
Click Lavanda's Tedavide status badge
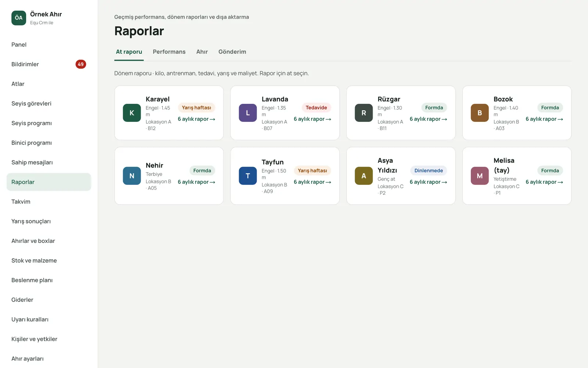316,107
